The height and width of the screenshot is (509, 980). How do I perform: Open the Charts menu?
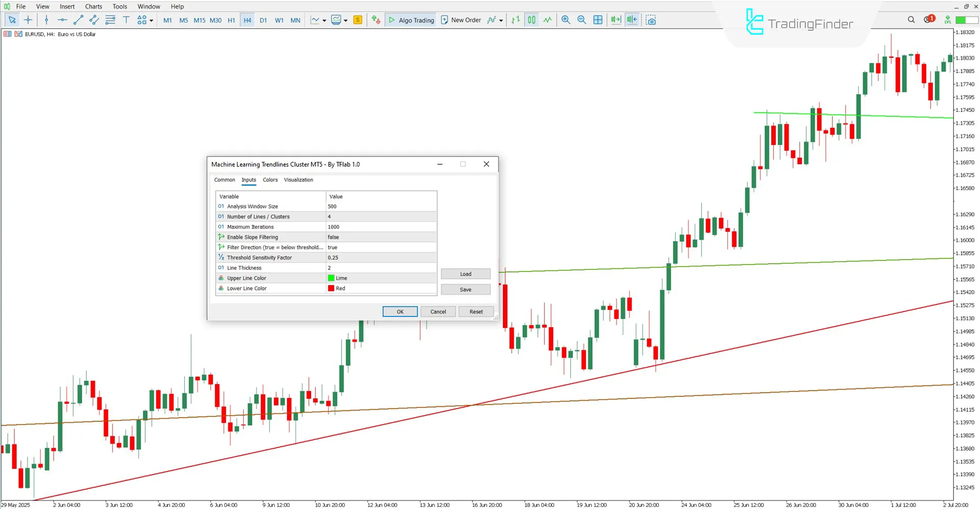tap(93, 6)
